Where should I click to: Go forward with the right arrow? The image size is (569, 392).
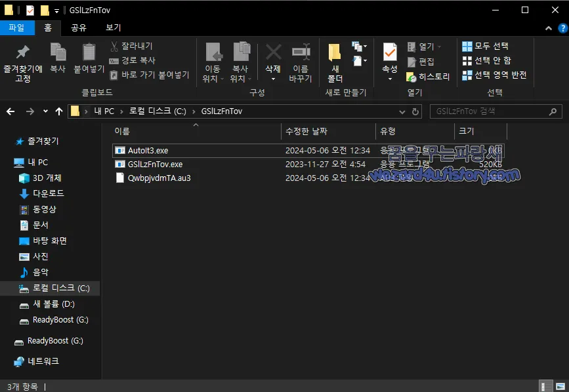(30, 111)
